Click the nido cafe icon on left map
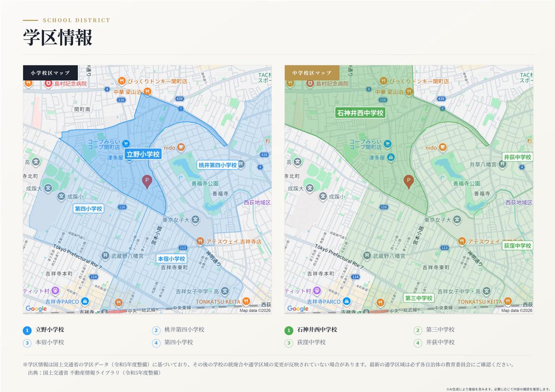Screen dimensions: 555x392 [x=181, y=147]
